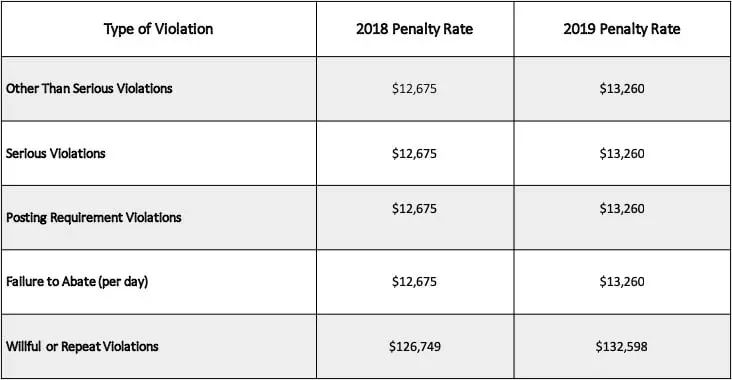Viewport: 732px width, 380px height.
Task: Click the word Willful in the last row
Action: [23, 346]
